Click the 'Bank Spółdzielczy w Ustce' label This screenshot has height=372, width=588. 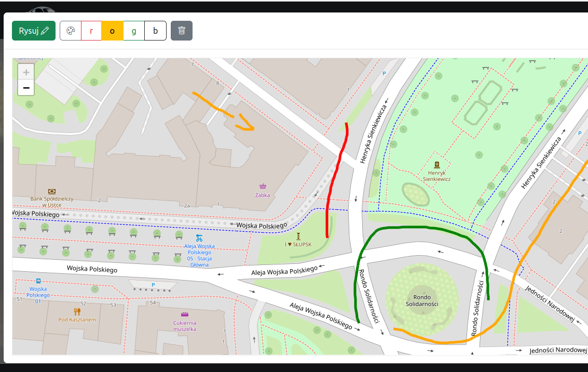click(x=52, y=202)
